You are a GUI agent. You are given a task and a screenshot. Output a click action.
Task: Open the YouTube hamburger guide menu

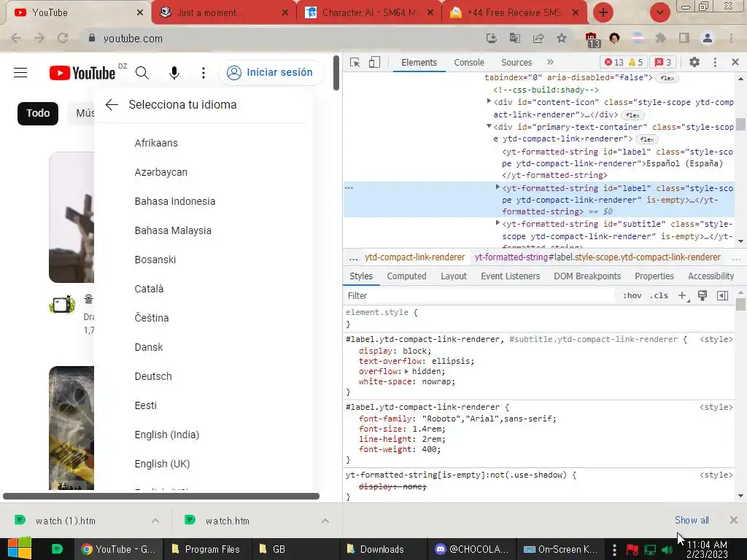point(20,73)
